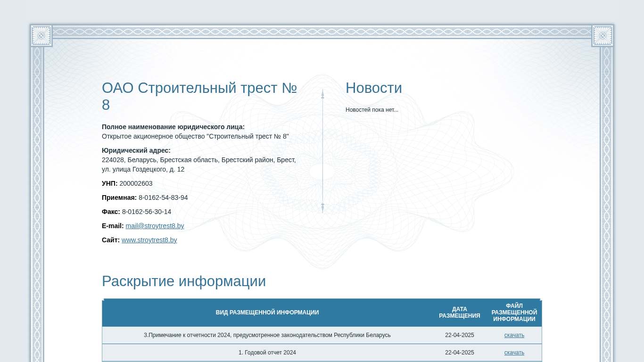Click the Вид размещенной информации column header
The image size is (644, 362).
point(267,313)
